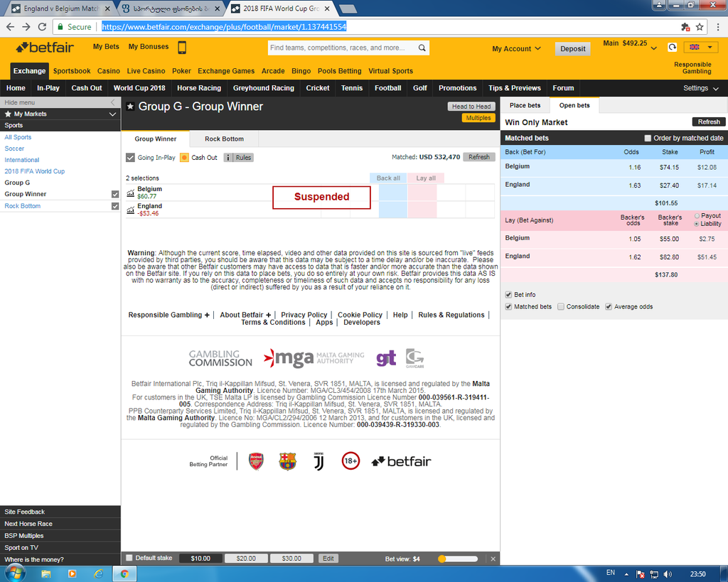728x582 pixels.
Task: Click the Edit stake button
Action: point(328,559)
